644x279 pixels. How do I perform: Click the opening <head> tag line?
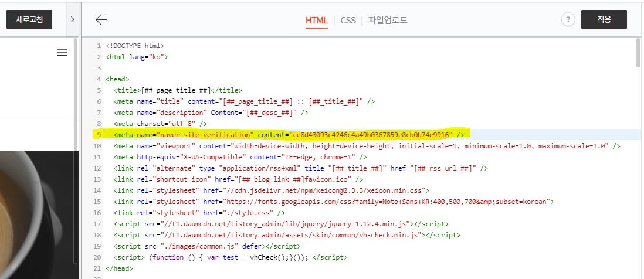point(117,79)
